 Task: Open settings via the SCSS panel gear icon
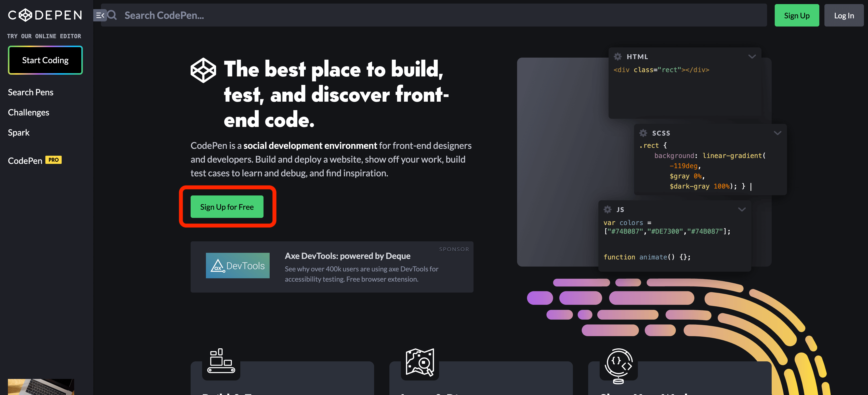643,133
